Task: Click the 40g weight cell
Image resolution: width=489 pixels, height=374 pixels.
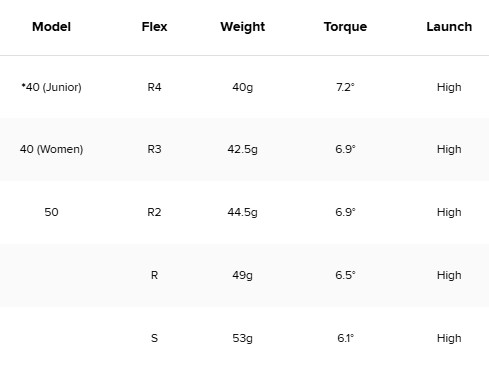Action: pyautogui.click(x=243, y=88)
